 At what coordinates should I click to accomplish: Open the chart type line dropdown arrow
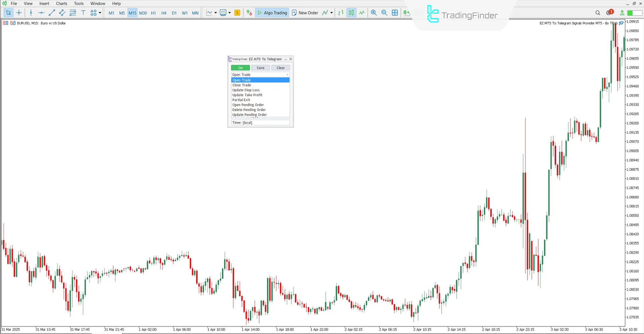[x=215, y=13]
